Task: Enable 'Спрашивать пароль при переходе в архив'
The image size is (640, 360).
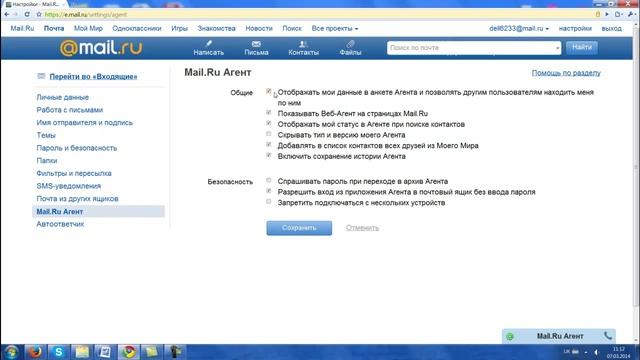Action: 269,180
